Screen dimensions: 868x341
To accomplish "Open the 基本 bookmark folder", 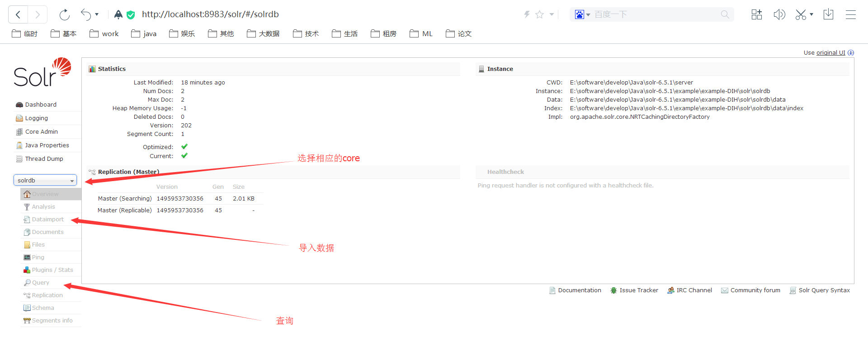I will pyautogui.click(x=63, y=34).
